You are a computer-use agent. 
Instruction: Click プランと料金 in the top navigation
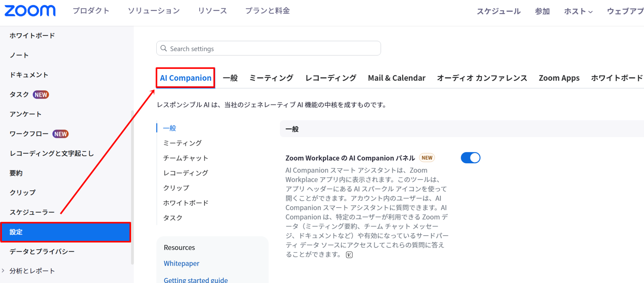pyautogui.click(x=267, y=10)
